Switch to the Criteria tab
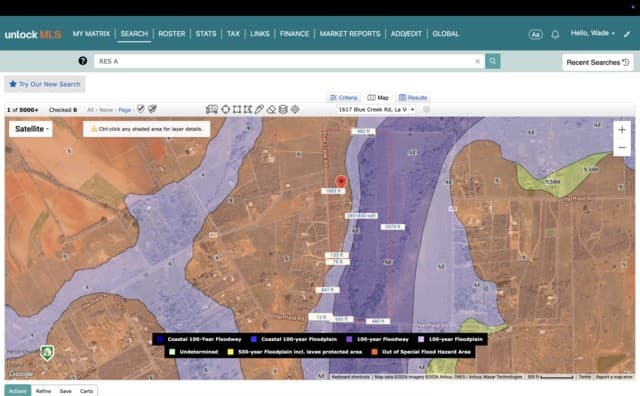The width and height of the screenshot is (640, 396). (x=344, y=98)
